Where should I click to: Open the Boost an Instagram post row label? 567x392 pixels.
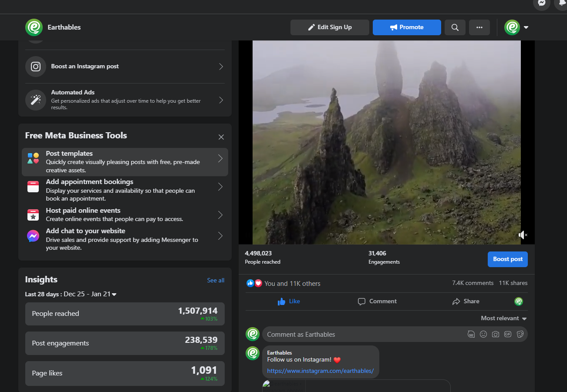85,67
